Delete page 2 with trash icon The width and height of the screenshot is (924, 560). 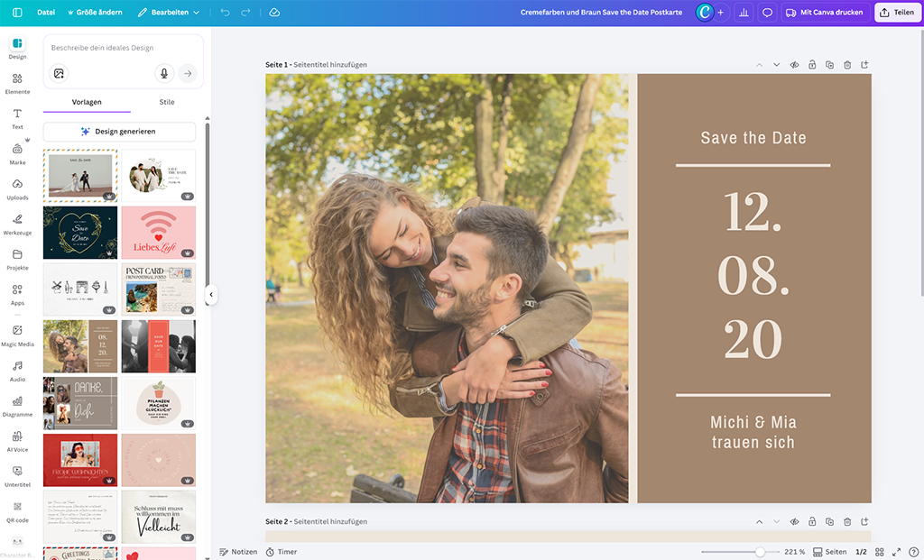pyautogui.click(x=847, y=522)
